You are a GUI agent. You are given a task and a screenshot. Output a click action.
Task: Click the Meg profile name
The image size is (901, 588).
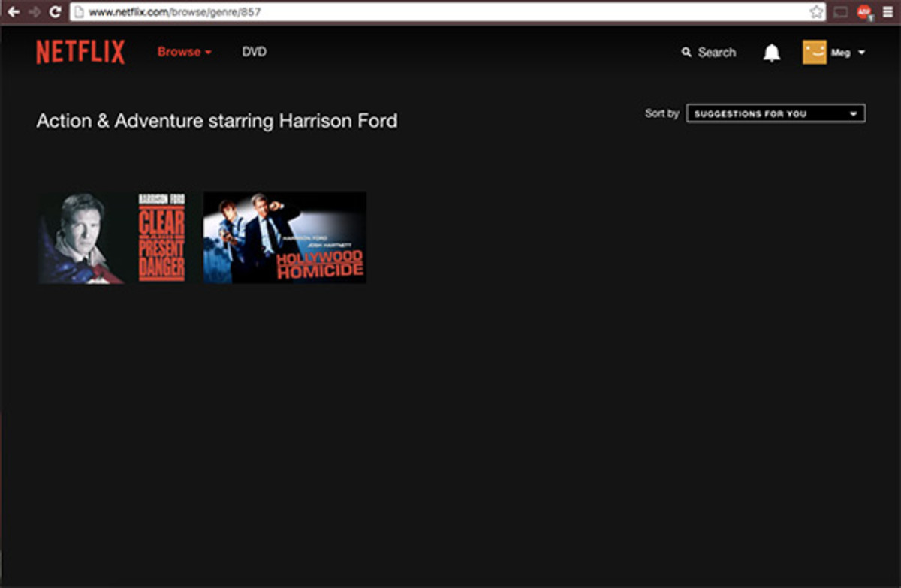tap(840, 53)
